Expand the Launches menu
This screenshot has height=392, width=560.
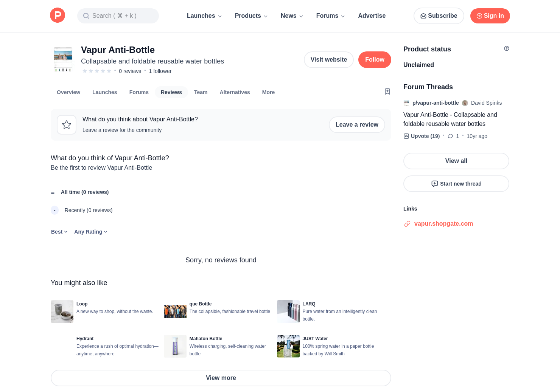(x=204, y=16)
